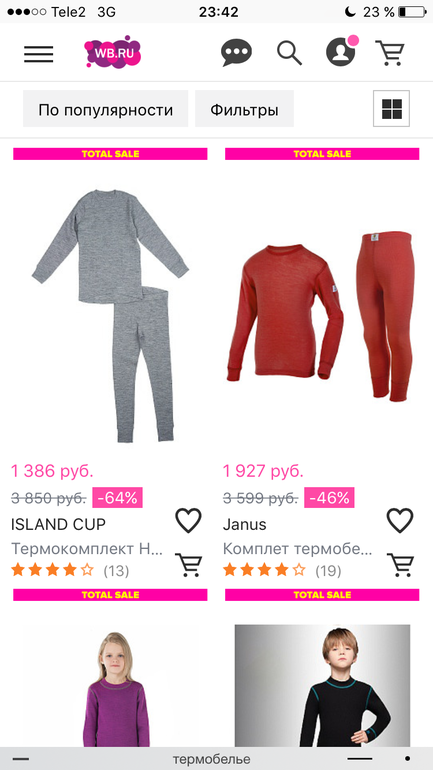This screenshot has height=770, width=433.
Task: Switch product grid view layout
Action: [391, 109]
